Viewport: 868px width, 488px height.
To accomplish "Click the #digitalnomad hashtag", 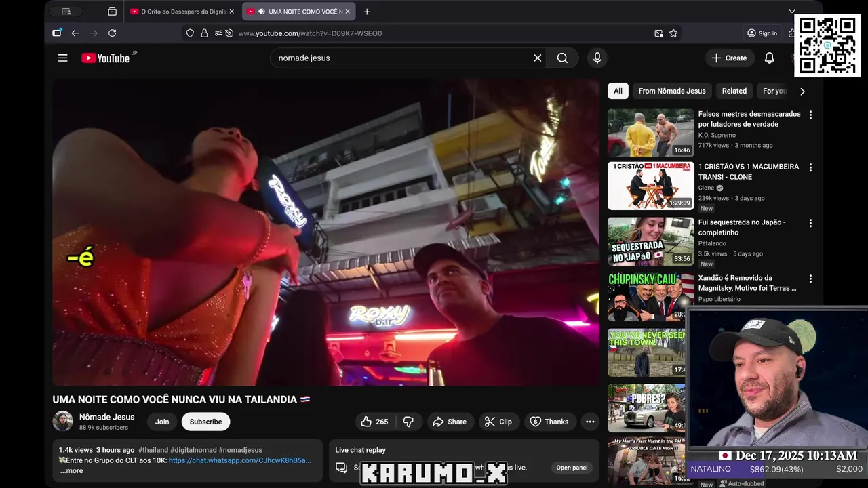I will [193, 450].
